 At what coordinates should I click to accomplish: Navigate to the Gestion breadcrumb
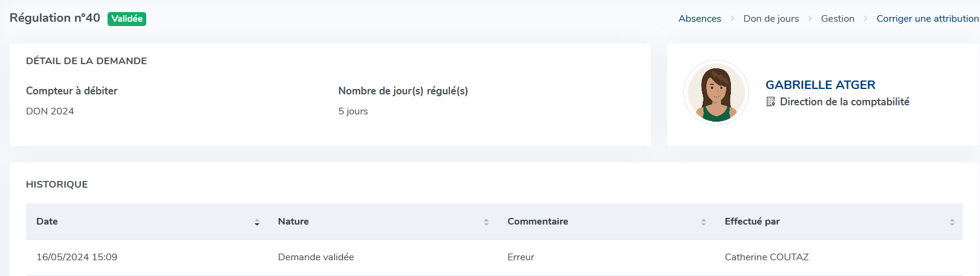pyautogui.click(x=837, y=19)
